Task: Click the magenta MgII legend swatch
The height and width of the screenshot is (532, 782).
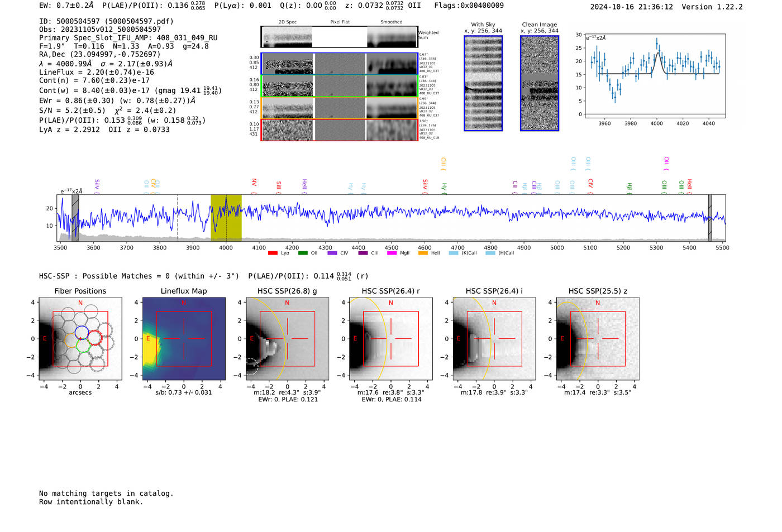Action: 392,253
